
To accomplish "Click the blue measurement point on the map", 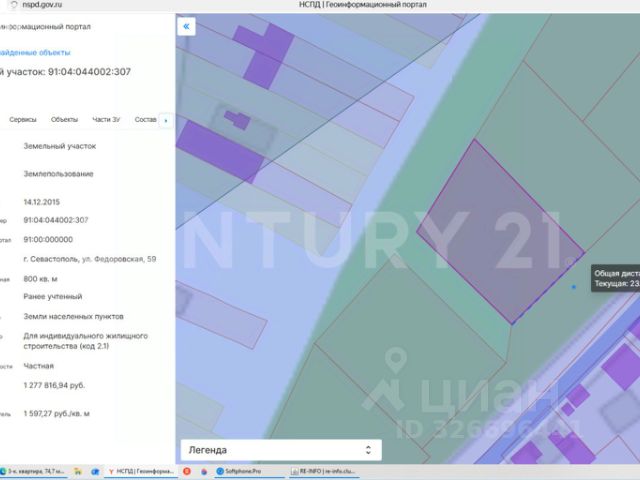I will tap(573, 287).
